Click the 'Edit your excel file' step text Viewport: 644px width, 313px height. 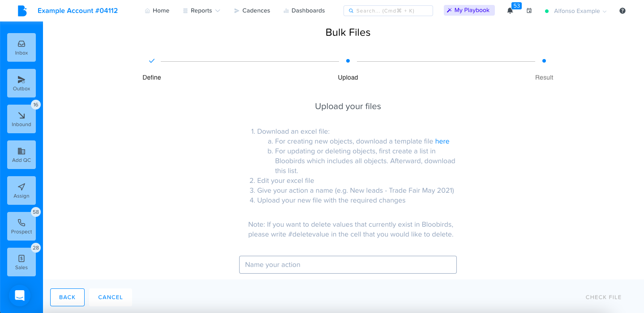point(286,181)
